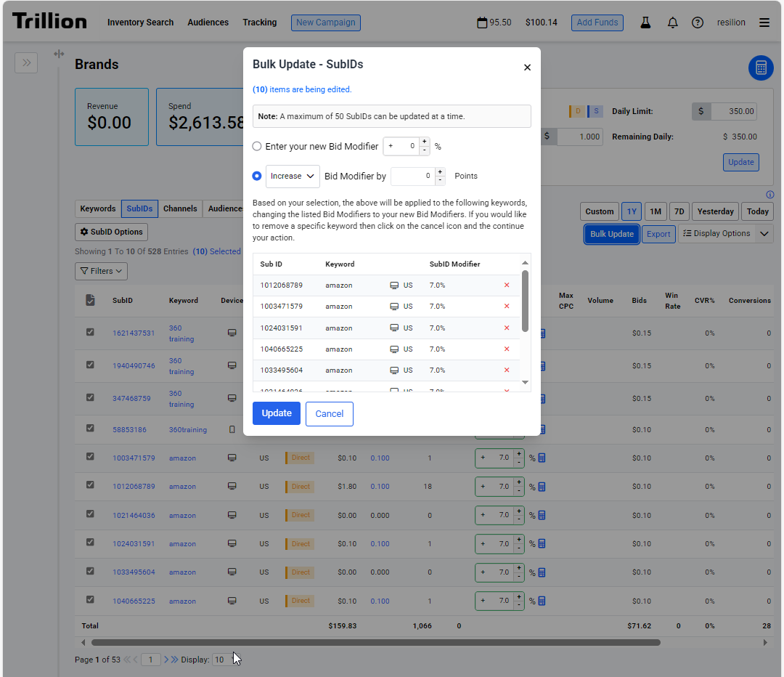
Task: Select 'Enter your new Bid Modifier' radio
Action: 257,146
